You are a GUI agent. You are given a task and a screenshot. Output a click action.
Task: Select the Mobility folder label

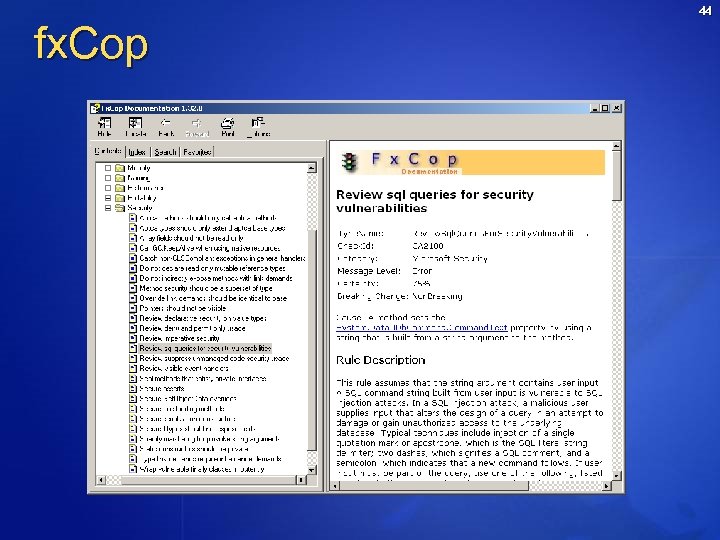[x=139, y=168]
